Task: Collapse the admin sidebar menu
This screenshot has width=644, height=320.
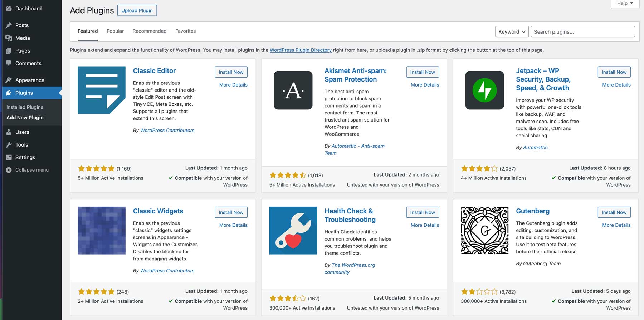Action: click(31, 170)
